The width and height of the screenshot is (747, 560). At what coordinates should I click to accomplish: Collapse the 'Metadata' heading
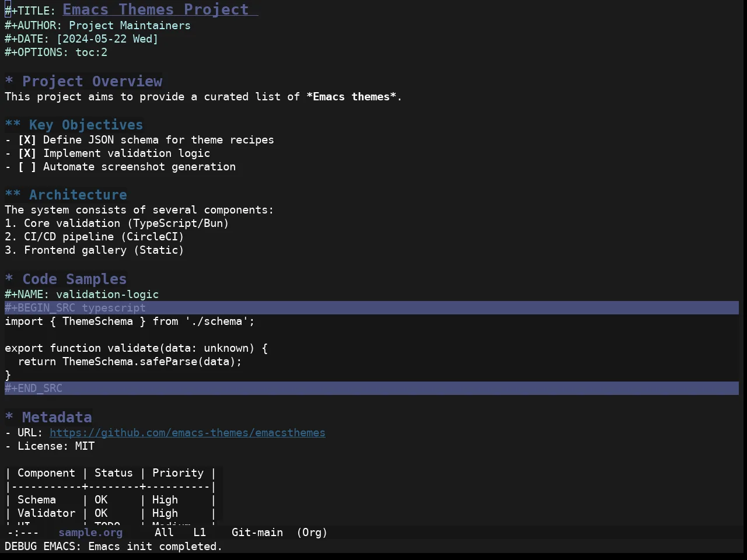tap(9, 417)
